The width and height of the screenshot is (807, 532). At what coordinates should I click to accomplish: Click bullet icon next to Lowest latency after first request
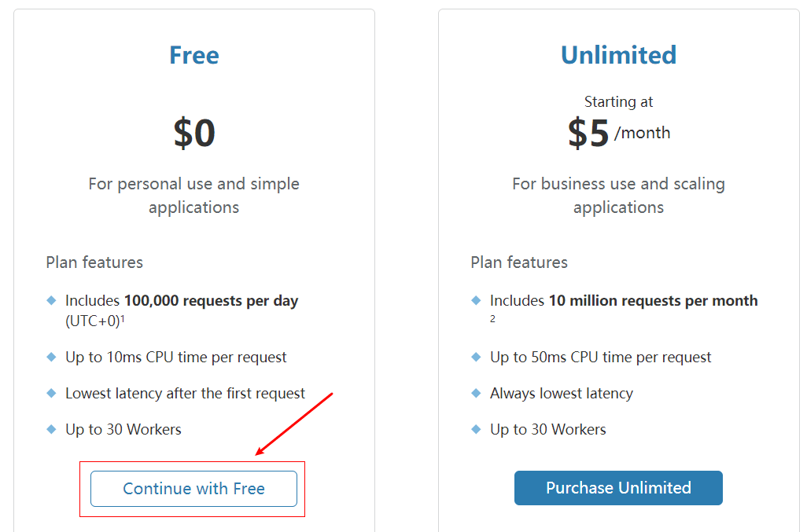pyautogui.click(x=52, y=393)
